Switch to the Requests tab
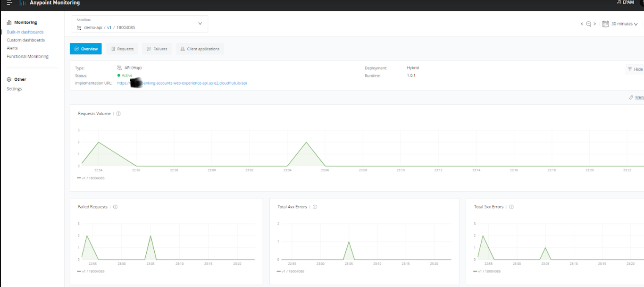644x287 pixels. coord(122,49)
